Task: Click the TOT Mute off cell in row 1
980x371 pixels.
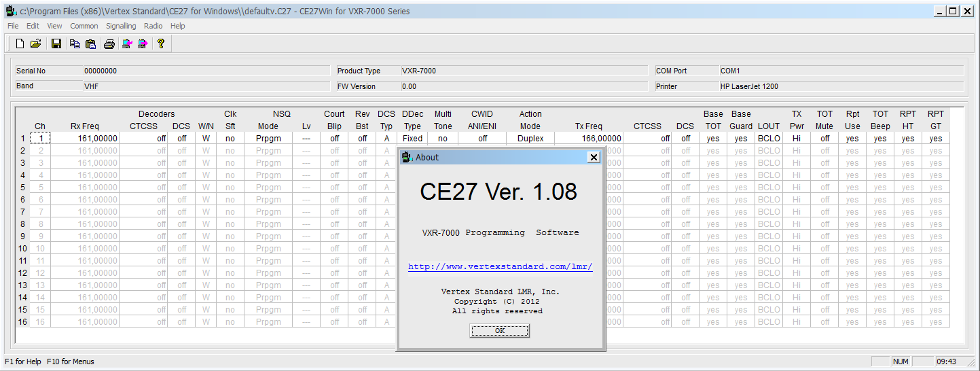Action: tap(824, 139)
